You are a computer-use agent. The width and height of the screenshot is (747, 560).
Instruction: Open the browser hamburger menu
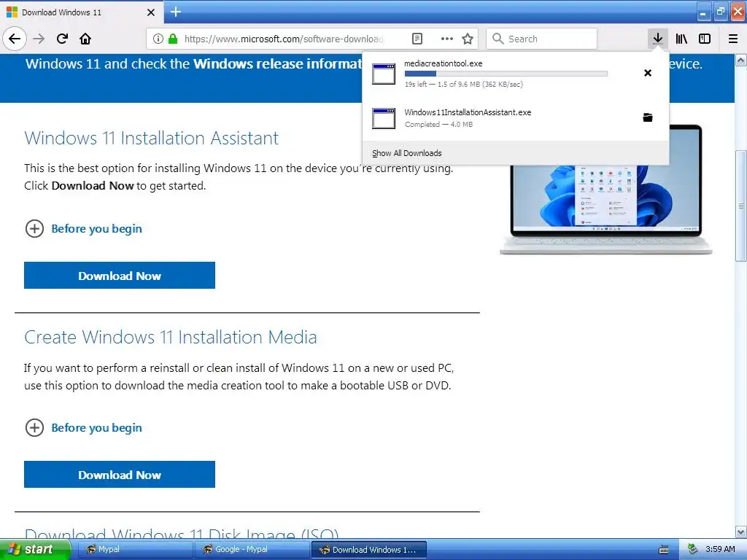point(733,39)
